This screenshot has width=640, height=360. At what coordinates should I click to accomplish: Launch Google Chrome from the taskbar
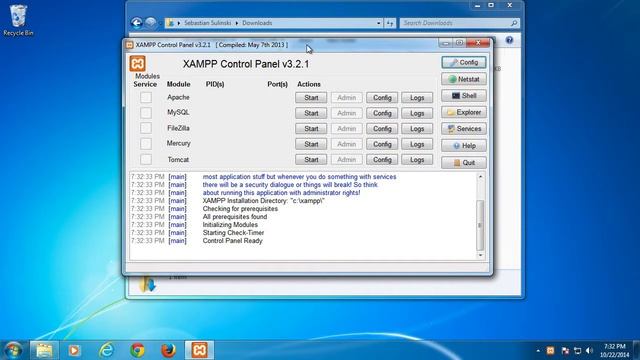[138, 350]
